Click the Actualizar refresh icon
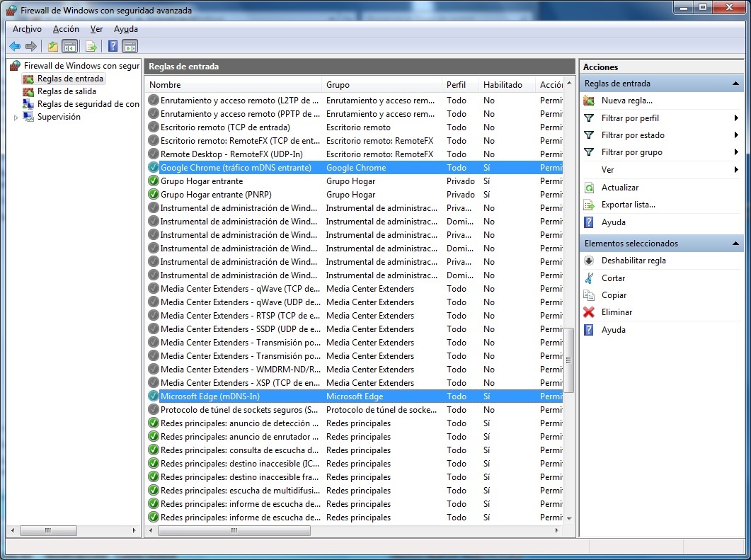This screenshot has width=751, height=560. tap(589, 188)
